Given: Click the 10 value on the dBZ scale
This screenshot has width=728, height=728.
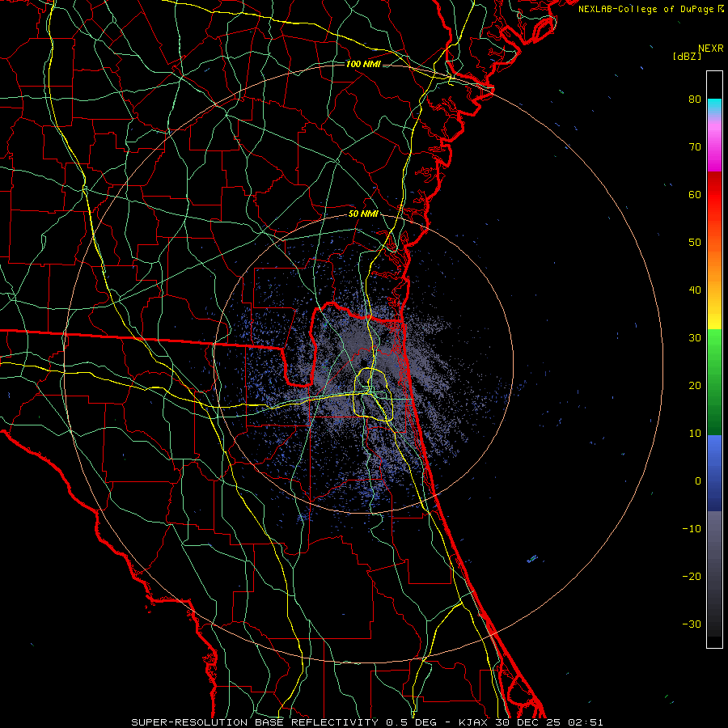Looking at the screenshot, I should click(x=695, y=434).
